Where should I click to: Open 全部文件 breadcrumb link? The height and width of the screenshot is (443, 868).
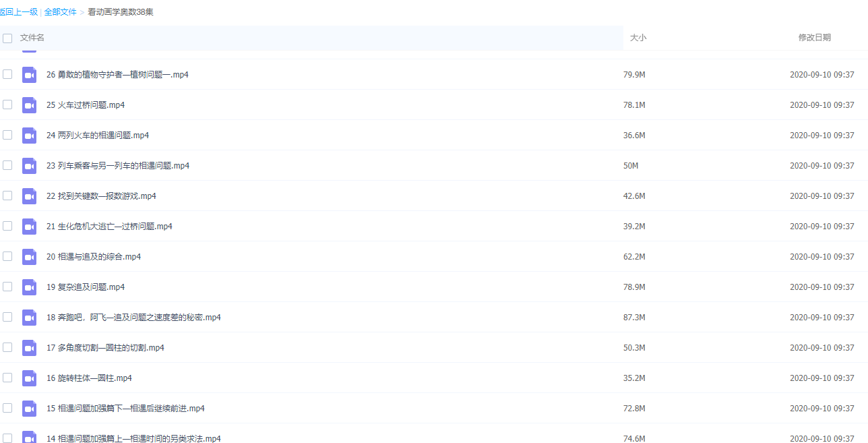[60, 12]
